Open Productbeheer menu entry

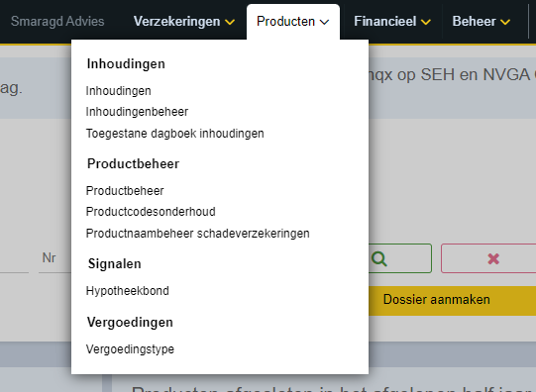[125, 190]
